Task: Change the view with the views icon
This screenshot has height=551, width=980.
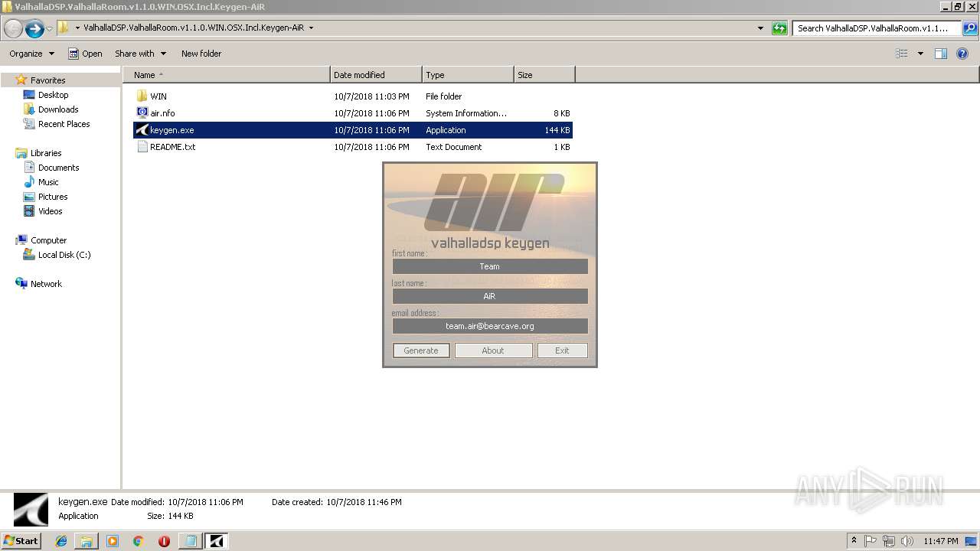Action: 902,54
